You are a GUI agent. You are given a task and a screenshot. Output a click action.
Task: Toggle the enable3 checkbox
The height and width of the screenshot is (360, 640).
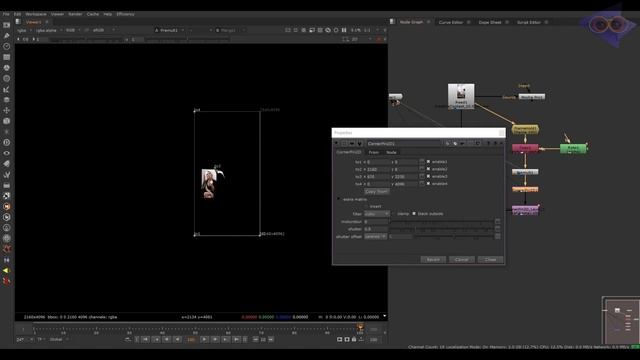pyautogui.click(x=428, y=176)
